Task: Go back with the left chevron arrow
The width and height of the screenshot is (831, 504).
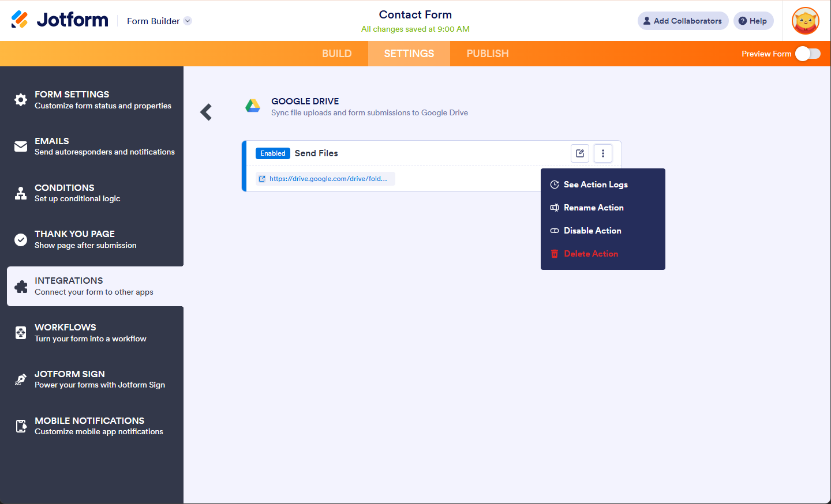Action: click(206, 112)
